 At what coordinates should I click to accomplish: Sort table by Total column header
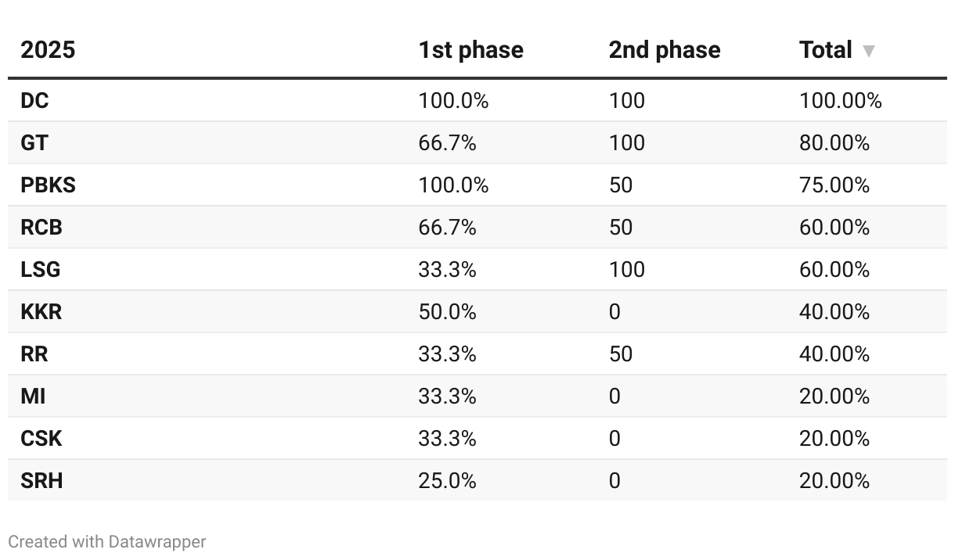(826, 50)
